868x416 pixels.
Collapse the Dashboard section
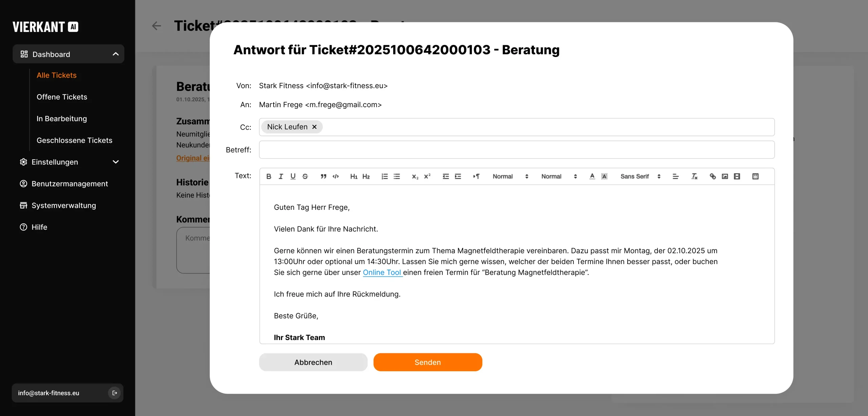coord(116,54)
